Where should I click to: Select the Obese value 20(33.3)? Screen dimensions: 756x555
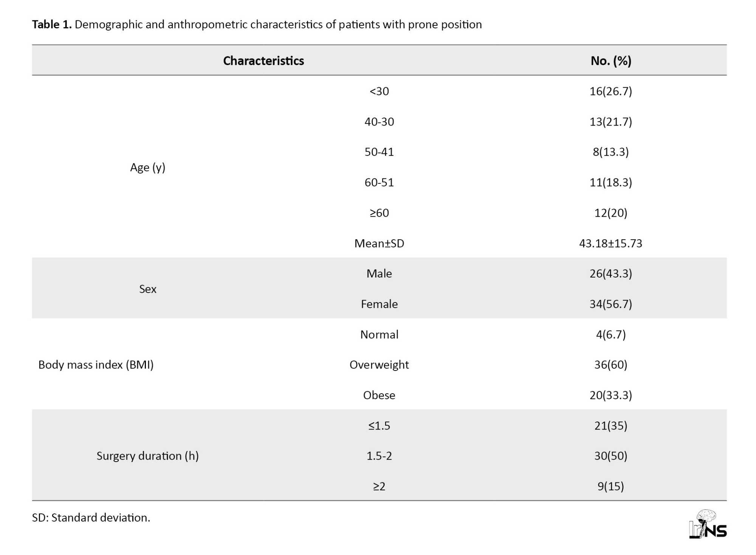pyautogui.click(x=610, y=395)
